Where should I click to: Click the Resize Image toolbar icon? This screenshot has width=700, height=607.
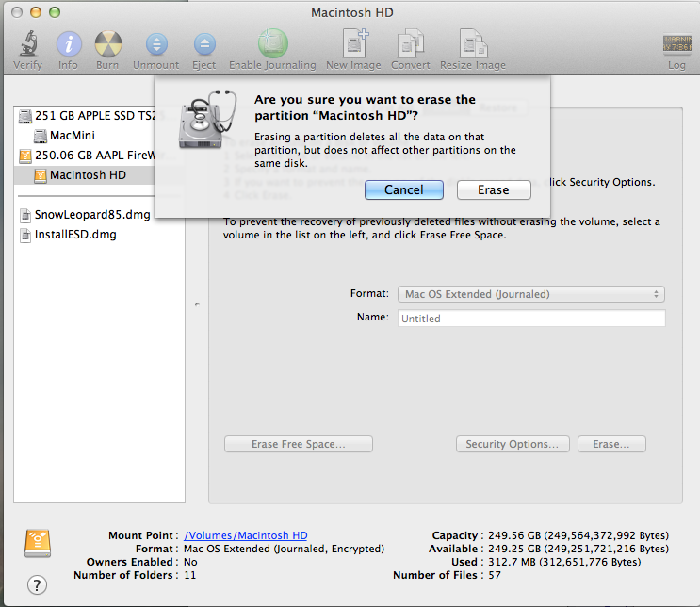(473, 42)
